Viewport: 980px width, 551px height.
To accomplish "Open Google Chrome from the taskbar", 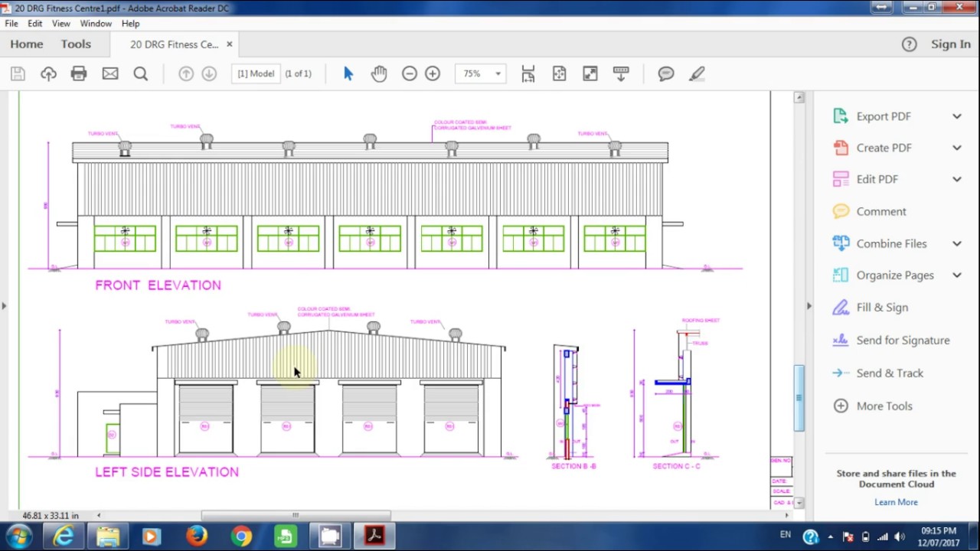I will [241, 536].
